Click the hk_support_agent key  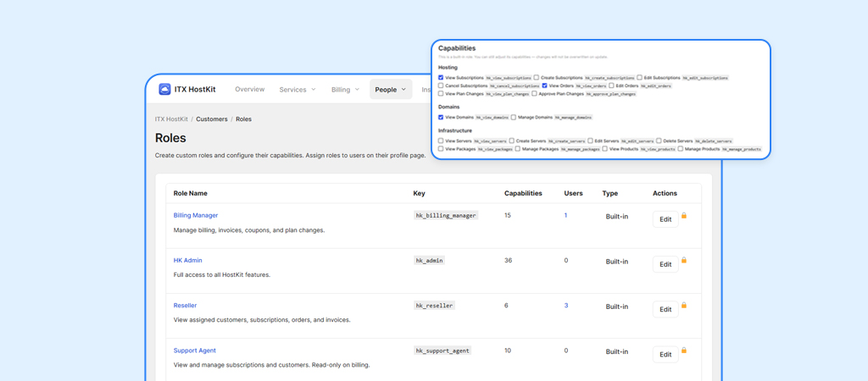[442, 350]
